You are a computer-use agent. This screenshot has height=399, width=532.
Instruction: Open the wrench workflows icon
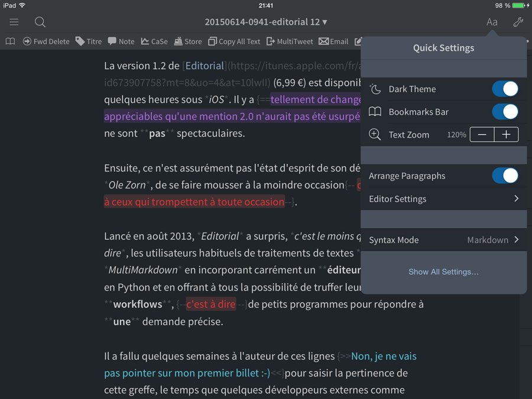518,22
